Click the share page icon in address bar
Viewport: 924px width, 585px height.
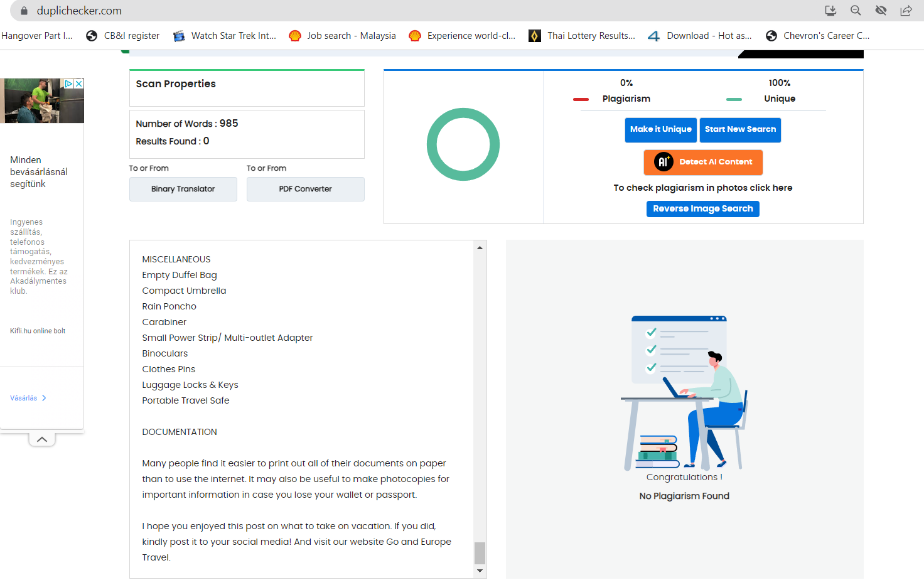pos(906,11)
